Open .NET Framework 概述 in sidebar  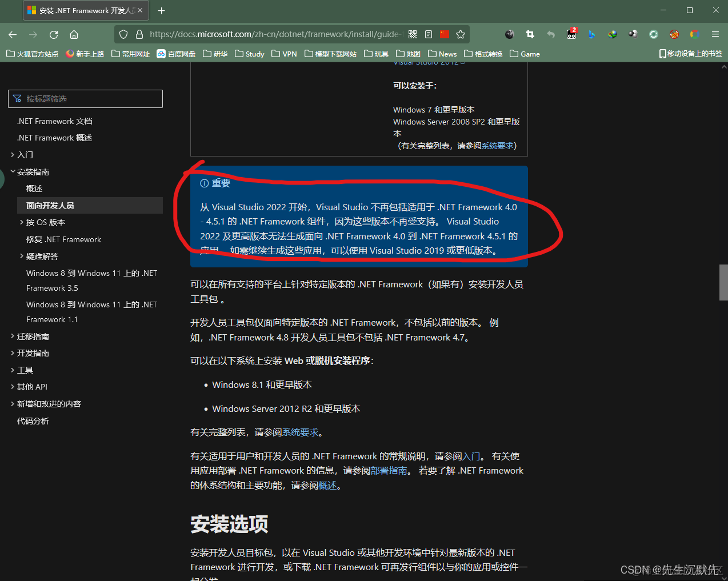coord(55,138)
